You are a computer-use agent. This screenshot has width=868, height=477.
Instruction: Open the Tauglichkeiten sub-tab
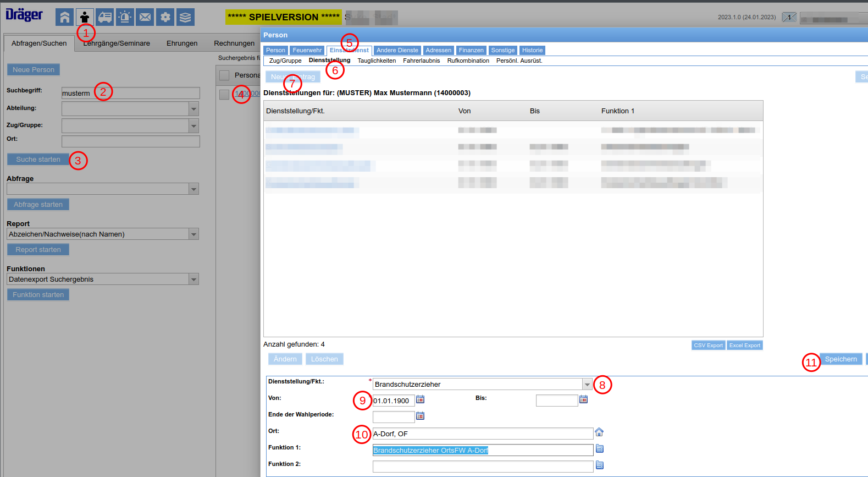(377, 61)
